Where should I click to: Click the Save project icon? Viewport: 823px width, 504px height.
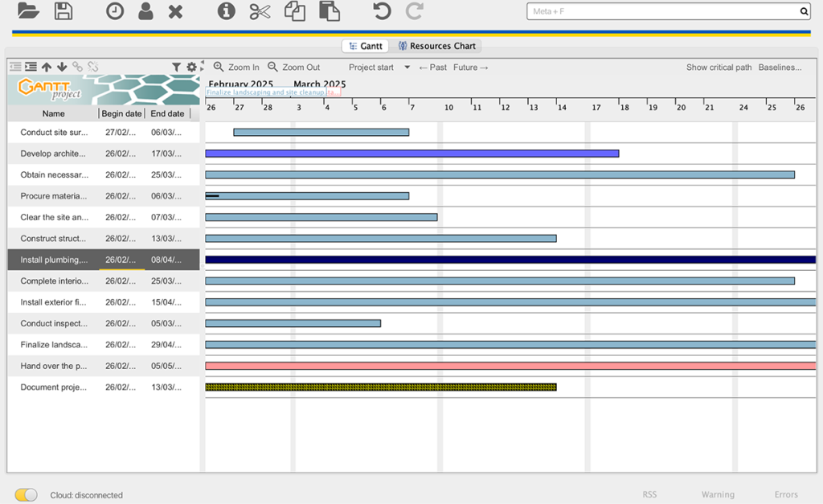click(64, 11)
